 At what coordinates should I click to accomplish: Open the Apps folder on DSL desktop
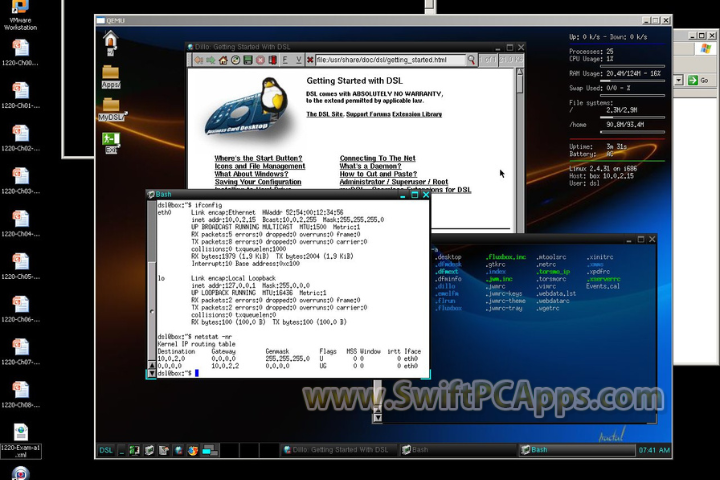(x=111, y=77)
